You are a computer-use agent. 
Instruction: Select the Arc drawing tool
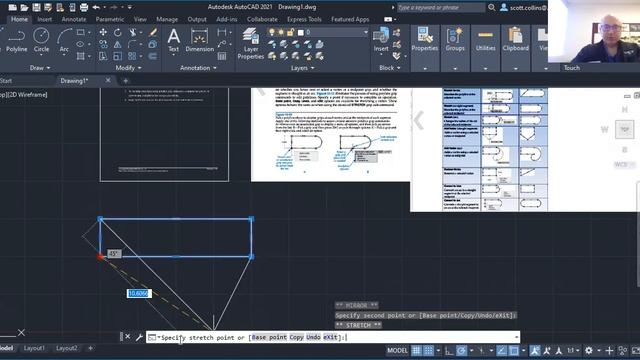click(x=64, y=40)
